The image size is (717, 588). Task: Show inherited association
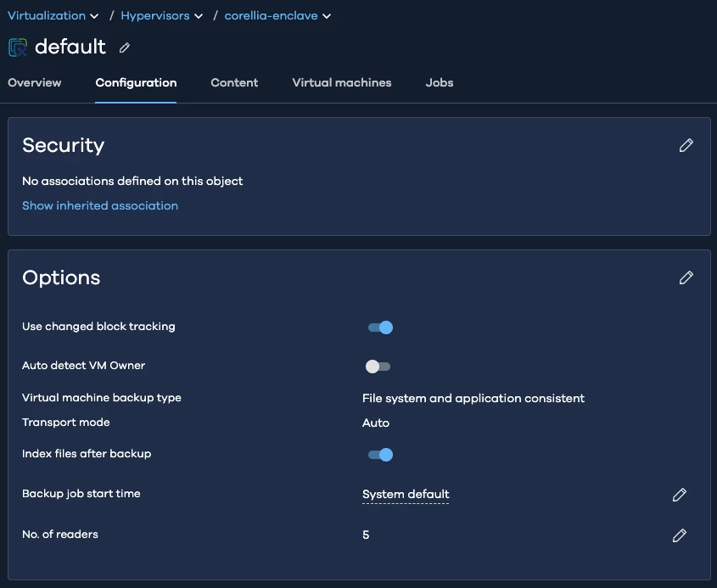pos(100,205)
